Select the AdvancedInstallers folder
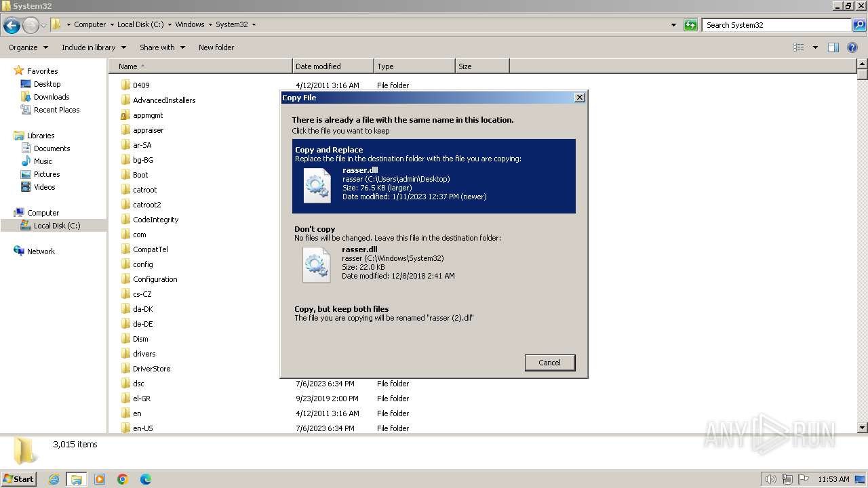The height and width of the screenshot is (488, 868). 164,100
